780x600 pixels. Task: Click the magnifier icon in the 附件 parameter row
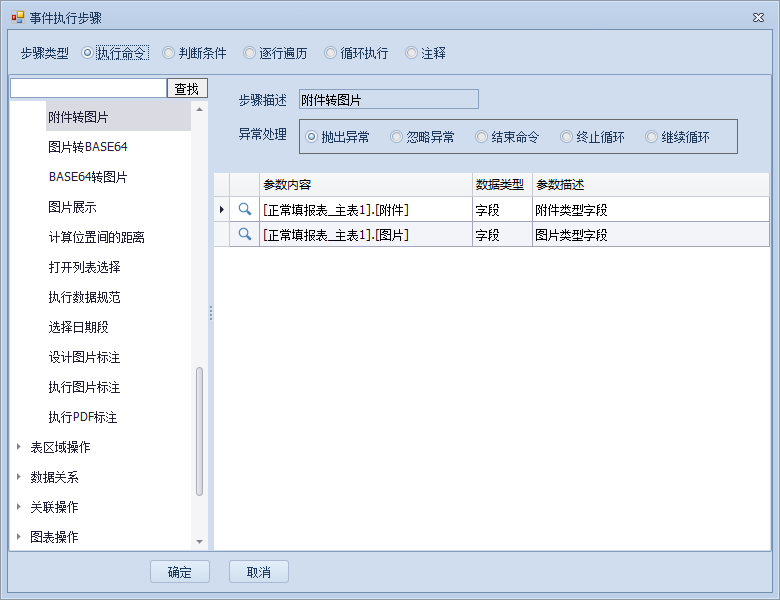tap(244, 210)
